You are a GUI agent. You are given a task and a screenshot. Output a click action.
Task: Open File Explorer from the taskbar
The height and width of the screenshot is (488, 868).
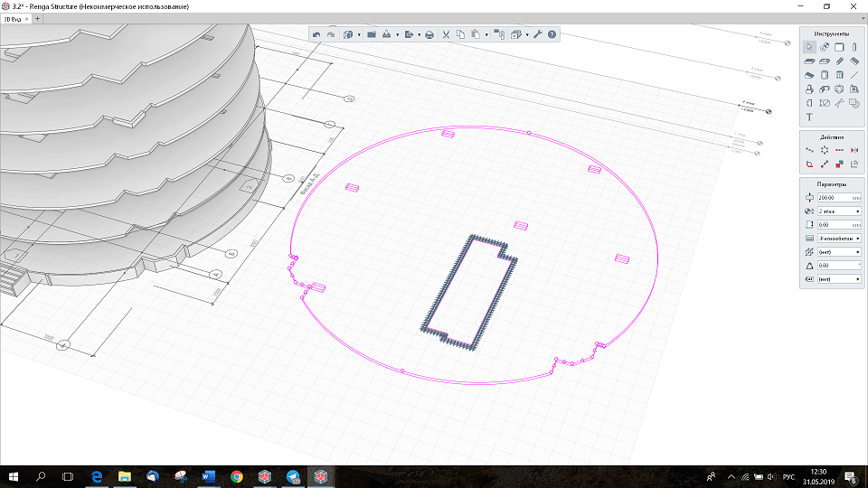pos(125,476)
